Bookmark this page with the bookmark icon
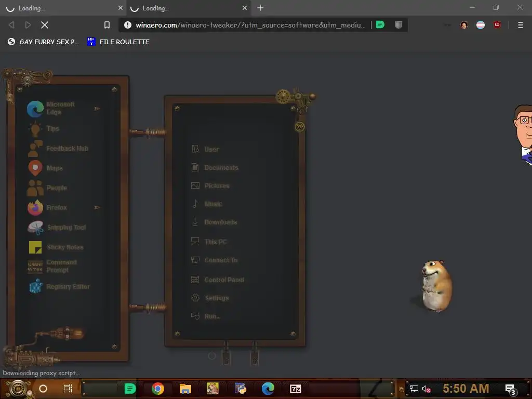 pyautogui.click(x=107, y=25)
